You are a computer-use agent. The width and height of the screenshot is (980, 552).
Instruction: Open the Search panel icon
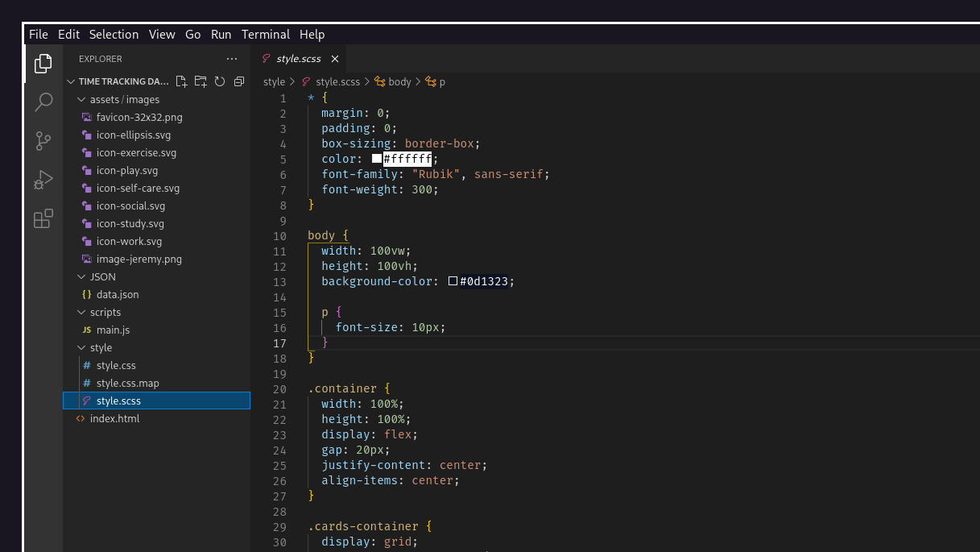[x=43, y=102]
